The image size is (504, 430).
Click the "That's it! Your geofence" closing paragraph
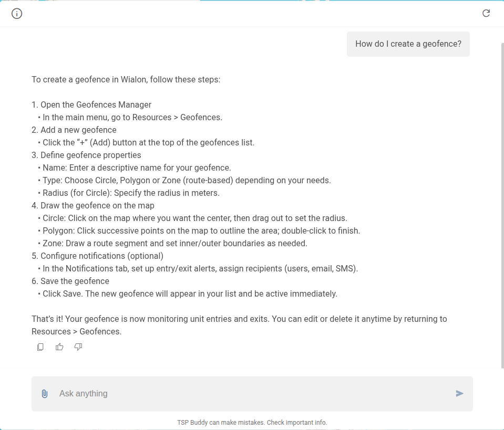[x=239, y=326]
